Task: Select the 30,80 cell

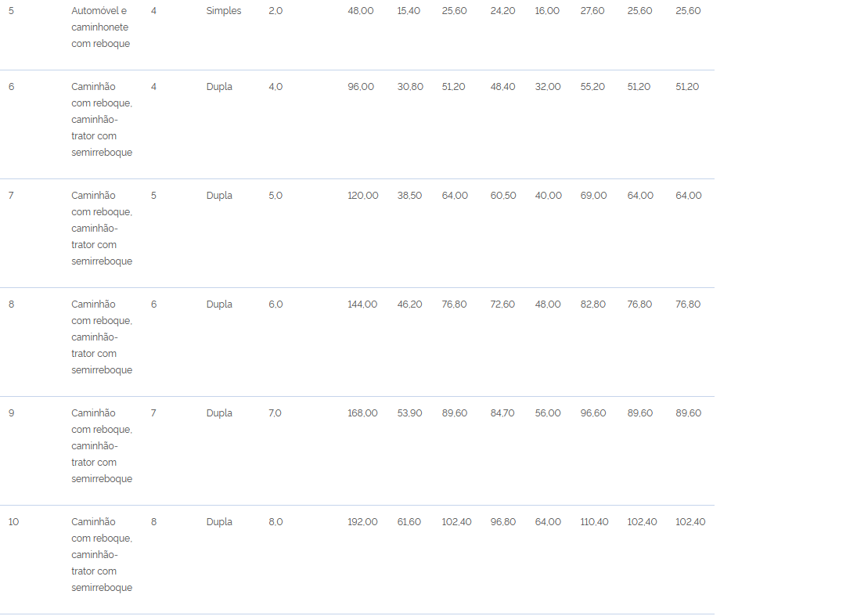Action: pyautogui.click(x=410, y=87)
